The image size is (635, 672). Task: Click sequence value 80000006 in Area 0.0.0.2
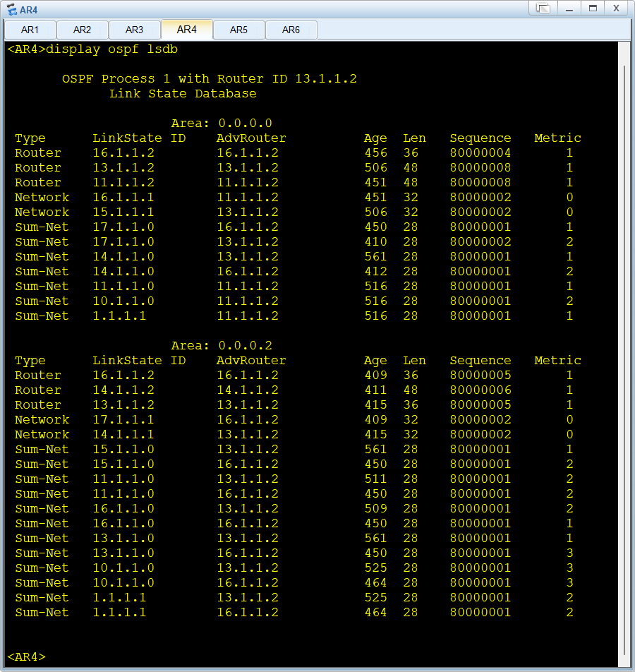tap(480, 390)
